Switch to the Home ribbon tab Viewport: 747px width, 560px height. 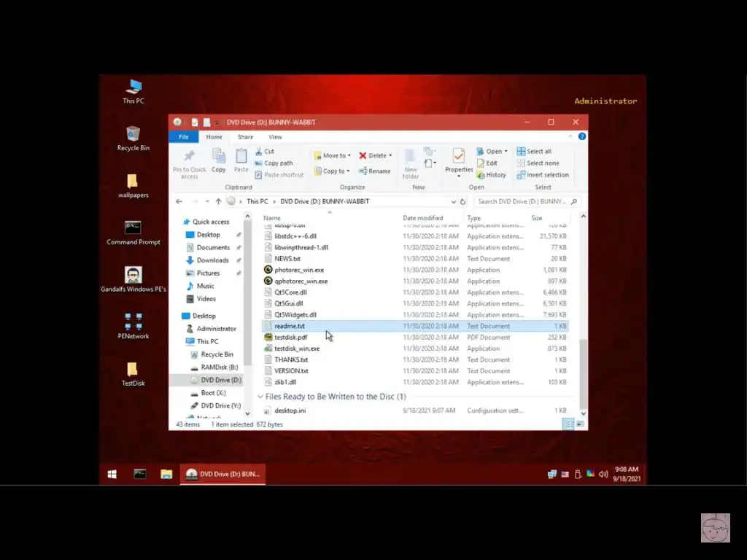click(x=214, y=136)
